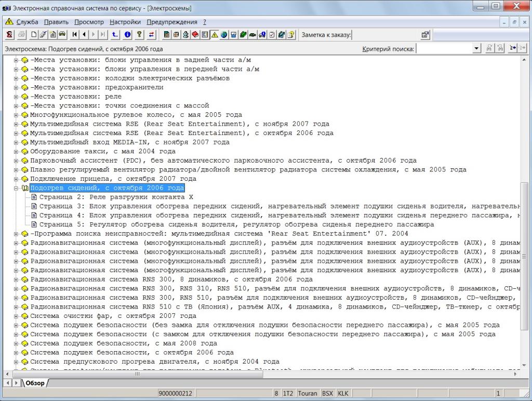Expand 'Мультимедийный вход MEDIA-IN' node
Image resolution: width=532 pixels, height=401 pixels.
[16, 142]
